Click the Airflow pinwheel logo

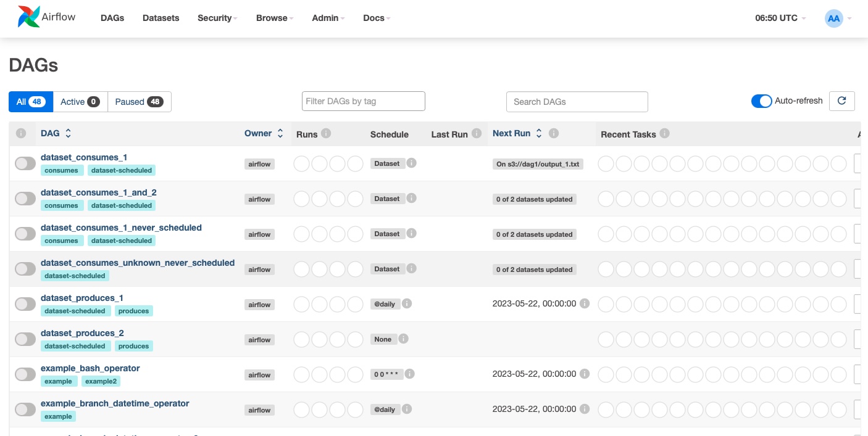28,17
